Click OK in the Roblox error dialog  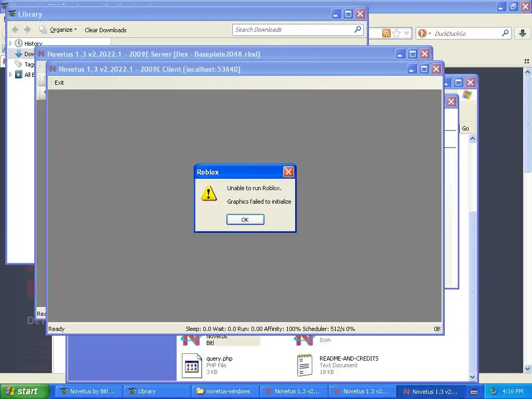click(245, 220)
